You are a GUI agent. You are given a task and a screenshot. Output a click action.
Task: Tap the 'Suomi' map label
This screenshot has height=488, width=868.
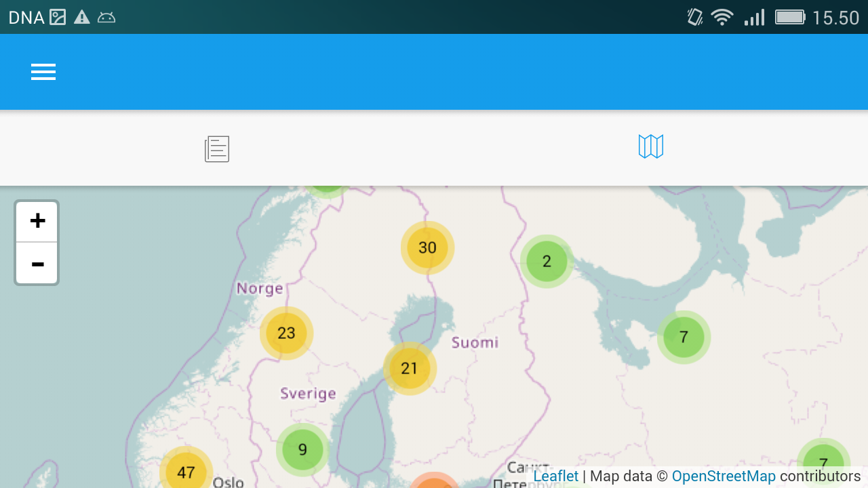[x=475, y=342]
